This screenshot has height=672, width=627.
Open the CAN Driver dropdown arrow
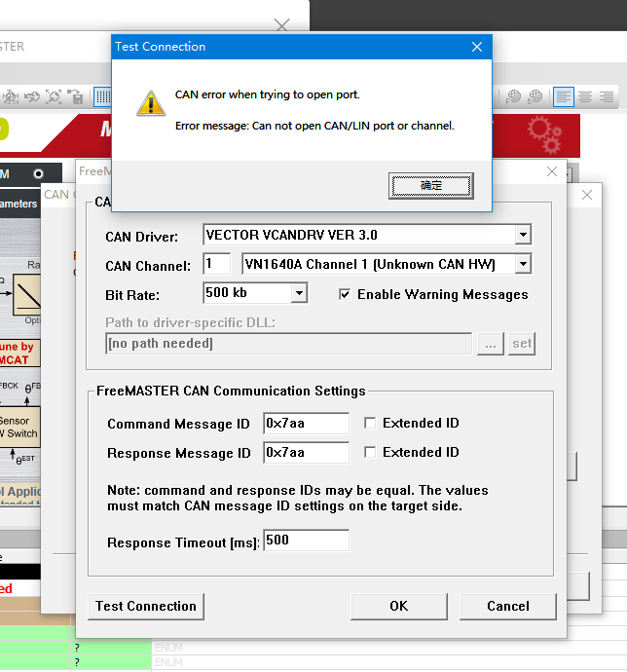[523, 235]
